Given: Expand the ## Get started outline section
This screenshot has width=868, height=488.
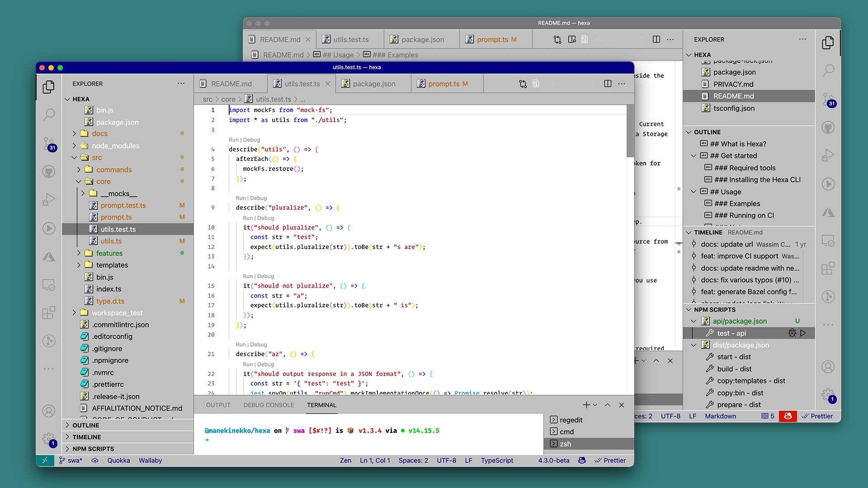Looking at the screenshot, I should pos(694,155).
